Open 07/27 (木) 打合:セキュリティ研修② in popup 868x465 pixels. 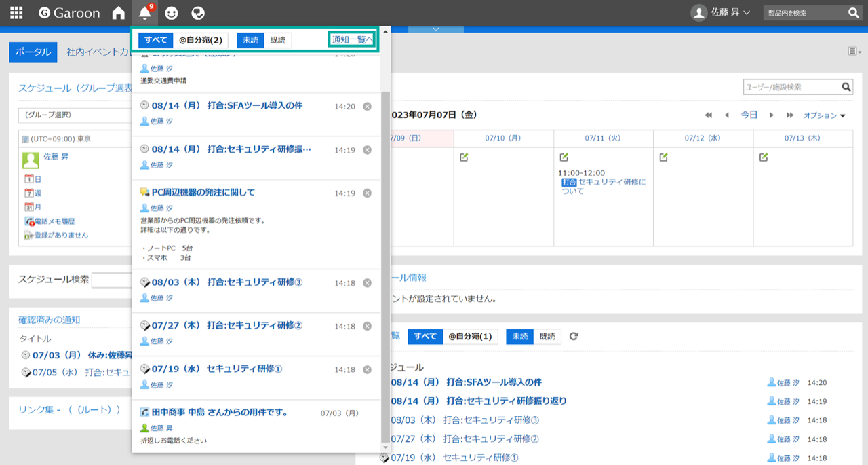[227, 326]
